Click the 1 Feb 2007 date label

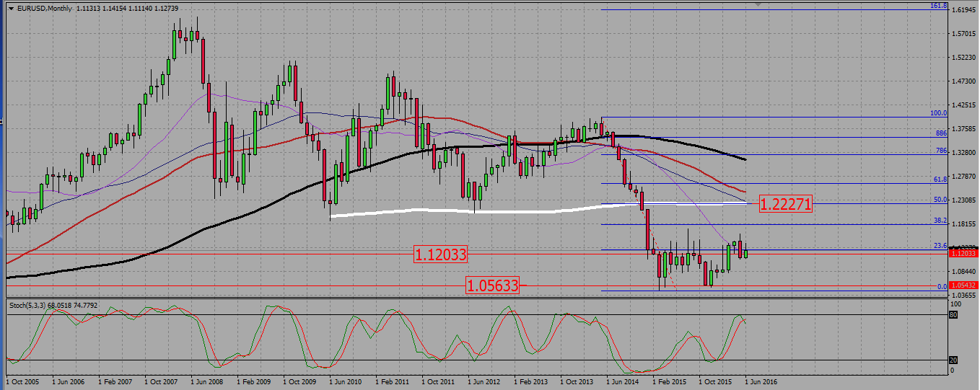116,382
